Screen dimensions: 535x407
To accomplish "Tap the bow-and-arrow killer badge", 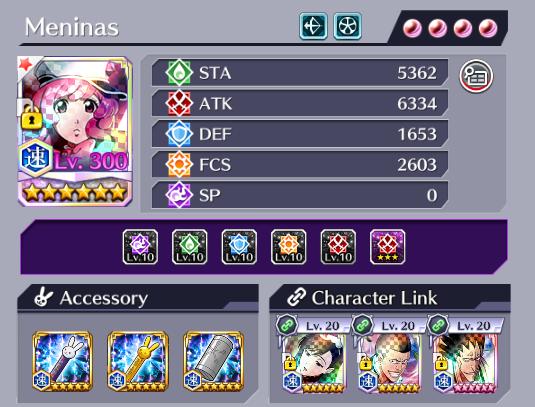I will (x=313, y=26).
